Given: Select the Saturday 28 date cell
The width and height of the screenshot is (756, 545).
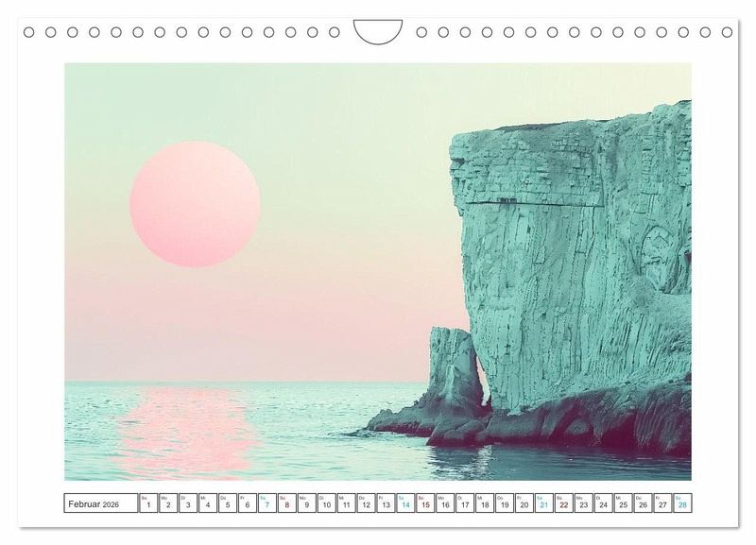Looking at the screenshot, I should pos(682,502).
